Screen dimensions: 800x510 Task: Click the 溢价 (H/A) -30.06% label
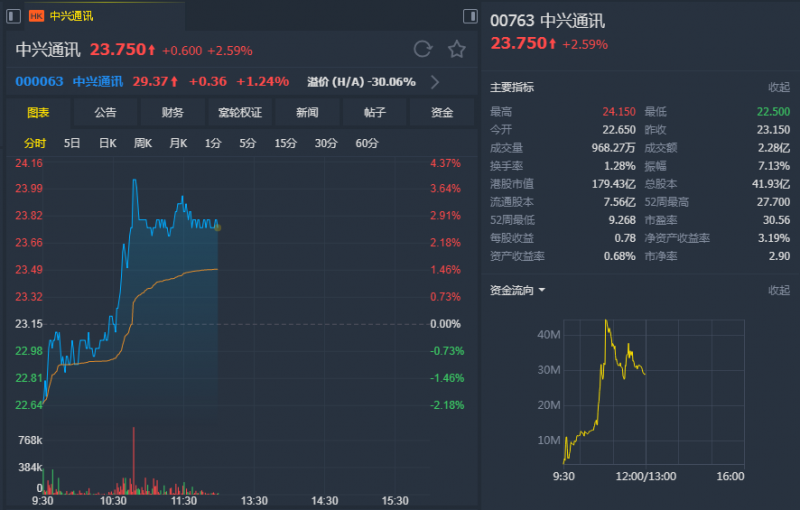361,82
